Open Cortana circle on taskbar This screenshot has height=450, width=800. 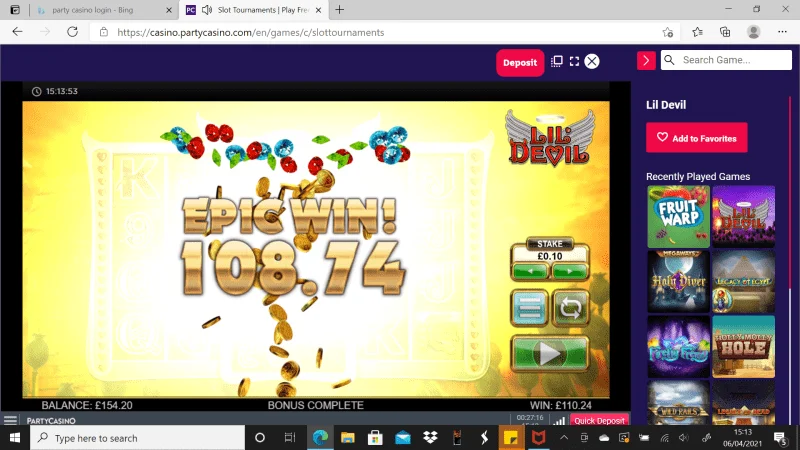click(x=260, y=438)
